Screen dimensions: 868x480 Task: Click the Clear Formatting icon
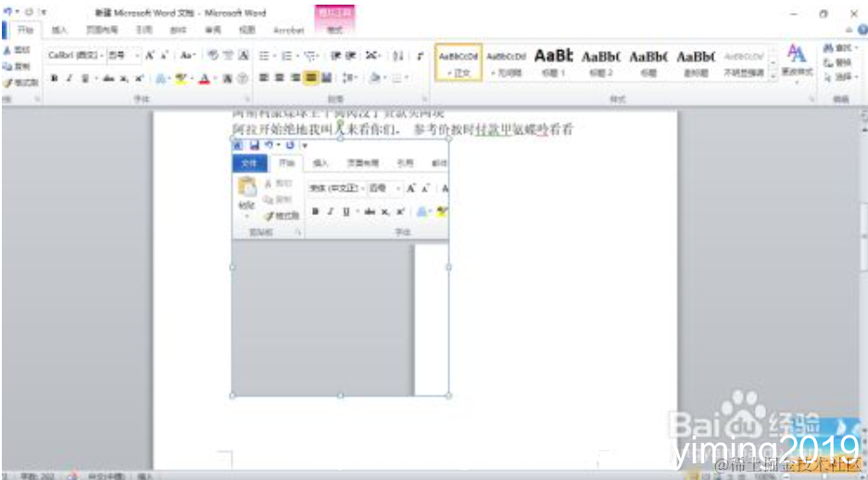coord(212,56)
